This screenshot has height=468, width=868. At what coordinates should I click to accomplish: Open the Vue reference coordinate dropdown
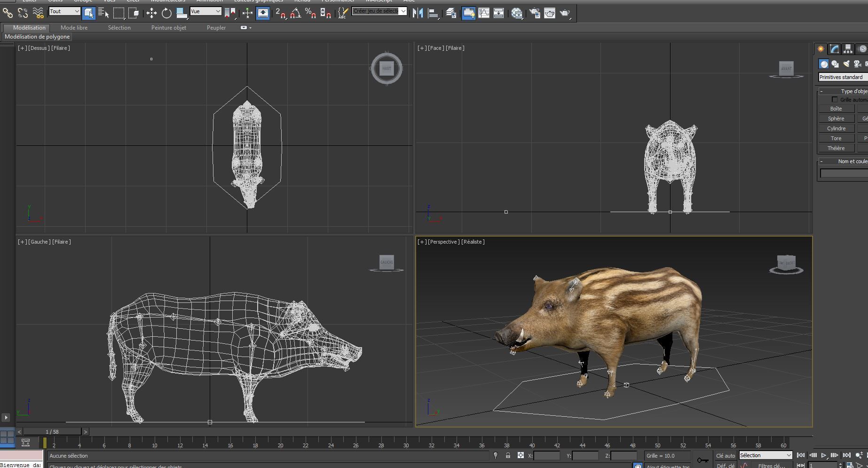(205, 11)
